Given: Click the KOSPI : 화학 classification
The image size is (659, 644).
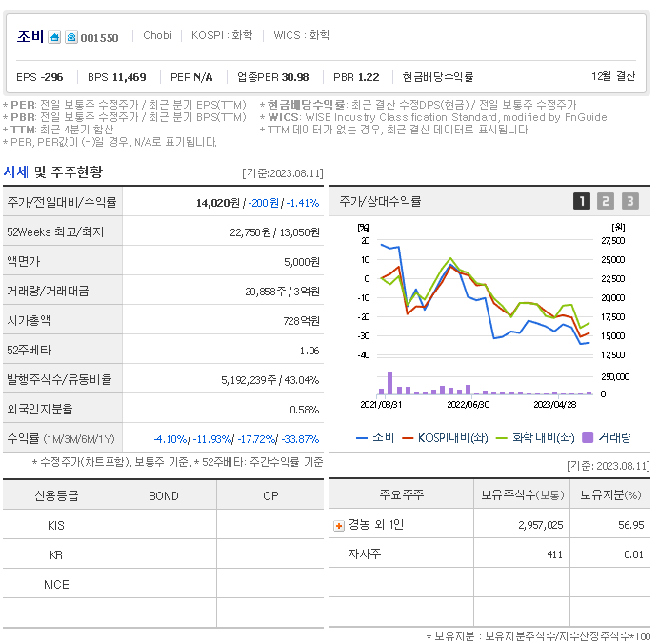Looking at the screenshot, I should [222, 35].
